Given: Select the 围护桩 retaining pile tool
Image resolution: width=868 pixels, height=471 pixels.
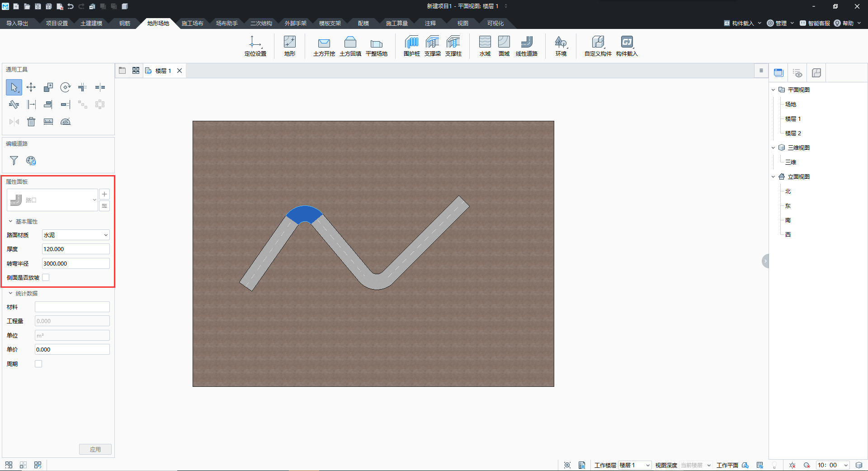Looking at the screenshot, I should 412,46.
